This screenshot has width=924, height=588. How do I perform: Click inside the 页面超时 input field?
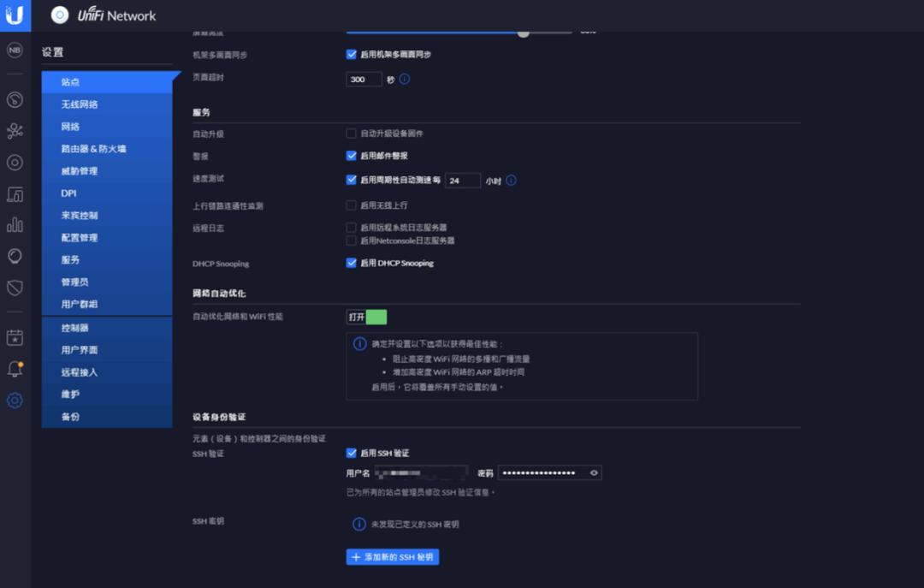click(x=363, y=79)
